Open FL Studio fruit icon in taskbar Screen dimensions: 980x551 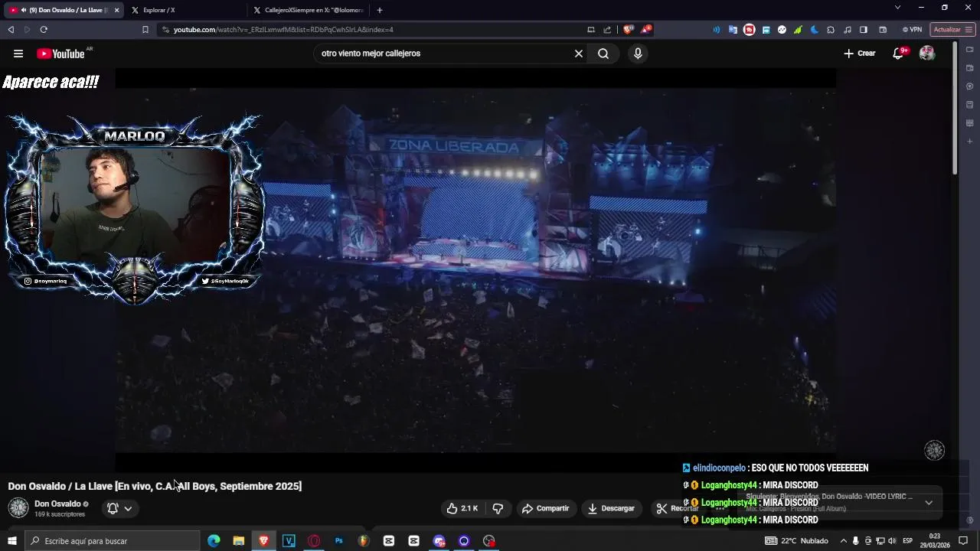pos(364,541)
